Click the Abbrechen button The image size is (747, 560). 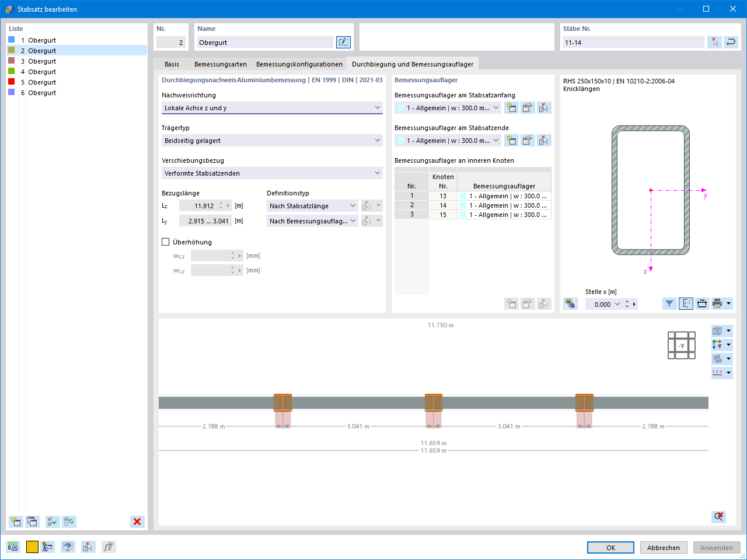(x=664, y=547)
